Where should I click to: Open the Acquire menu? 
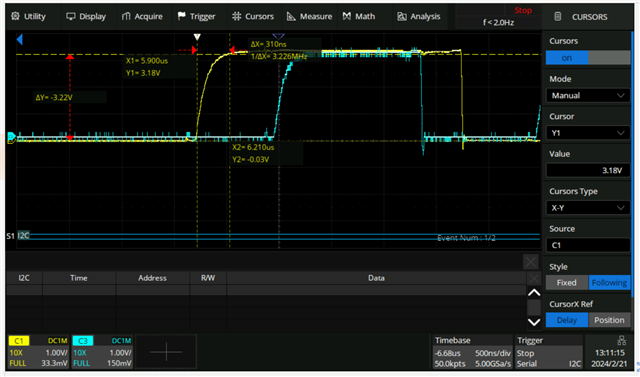(142, 16)
